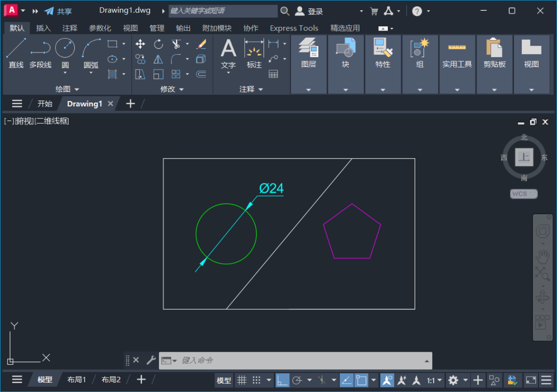Open the 布局1 layout tab

(76, 380)
